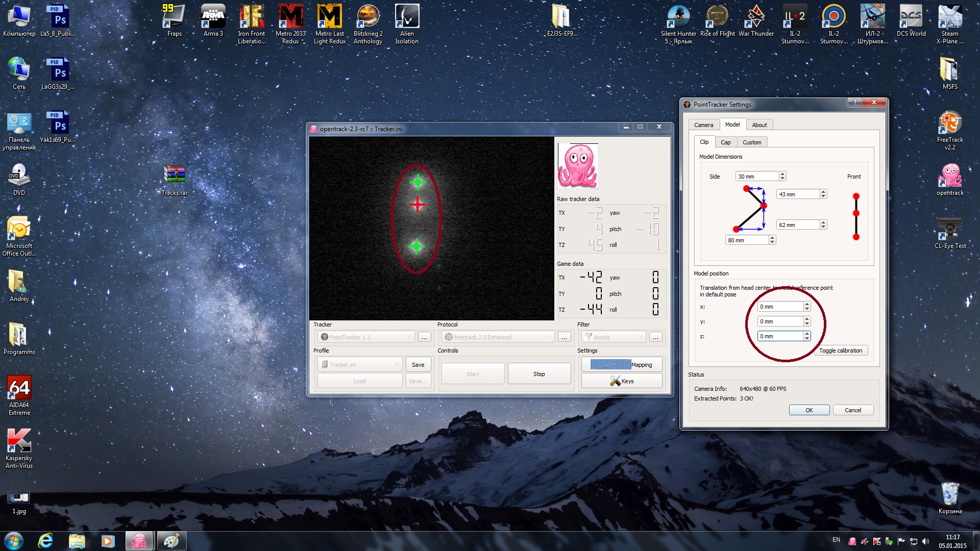Open Metro Last Light Redux shortcut
980x551 pixels.
(330, 24)
